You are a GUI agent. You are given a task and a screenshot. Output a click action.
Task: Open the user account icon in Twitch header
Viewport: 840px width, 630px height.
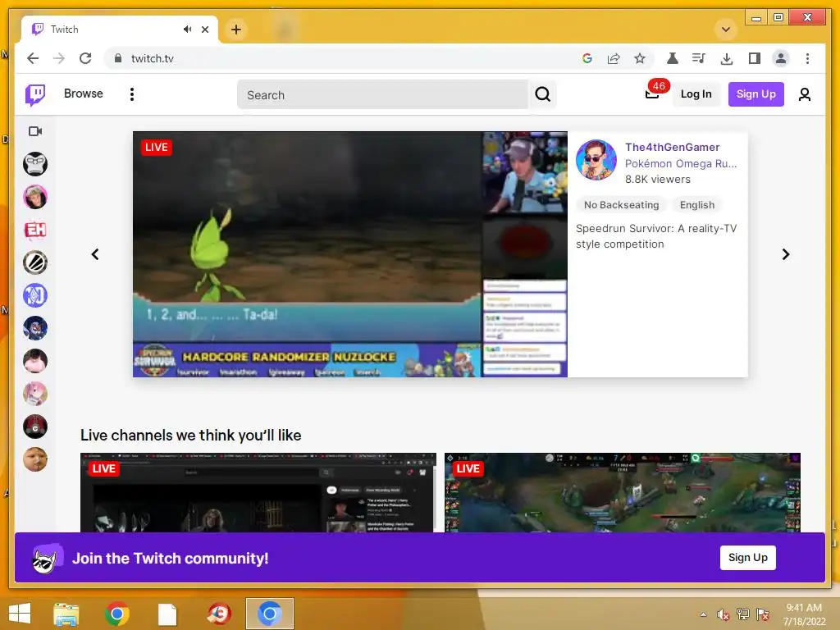click(x=804, y=95)
